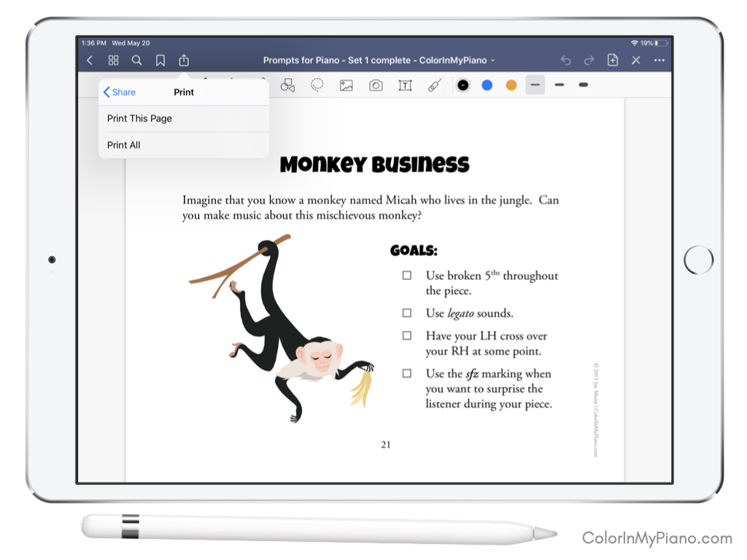Choose Print This Page
Screen dimensions: 747x560
coord(184,119)
